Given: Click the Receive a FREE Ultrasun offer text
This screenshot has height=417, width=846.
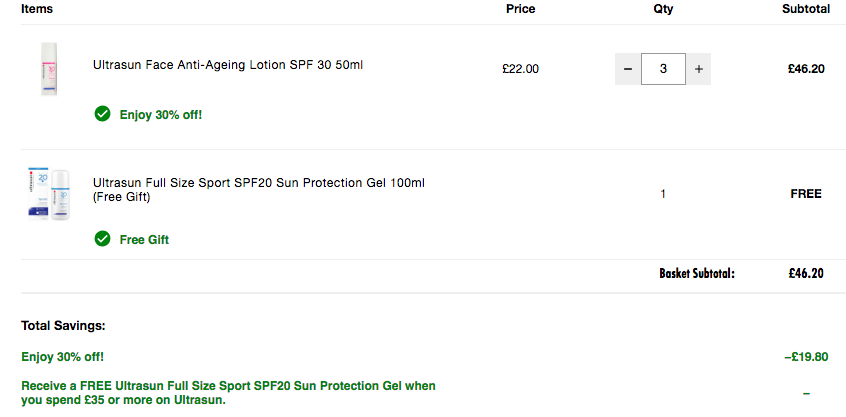Looking at the screenshot, I should point(228,393).
